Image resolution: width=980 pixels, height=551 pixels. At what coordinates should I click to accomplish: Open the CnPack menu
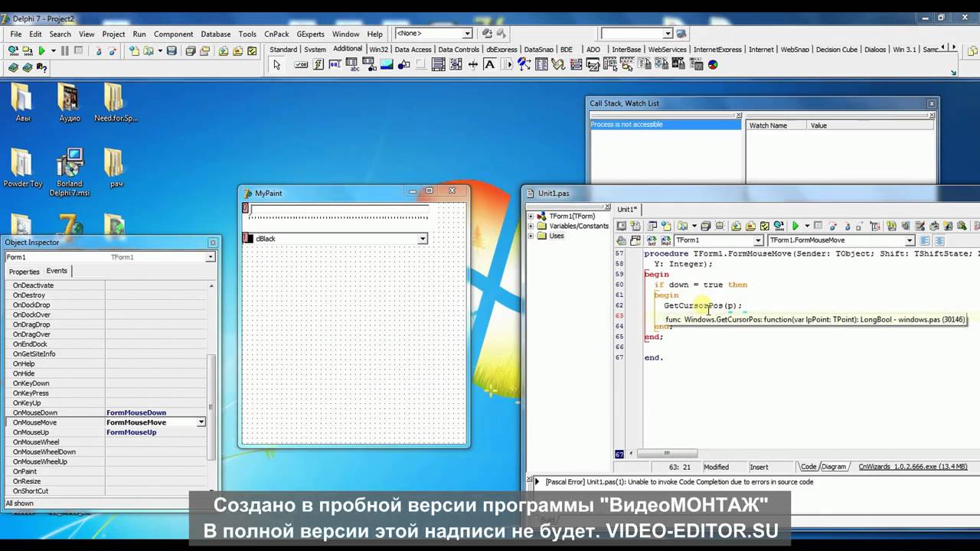click(276, 34)
